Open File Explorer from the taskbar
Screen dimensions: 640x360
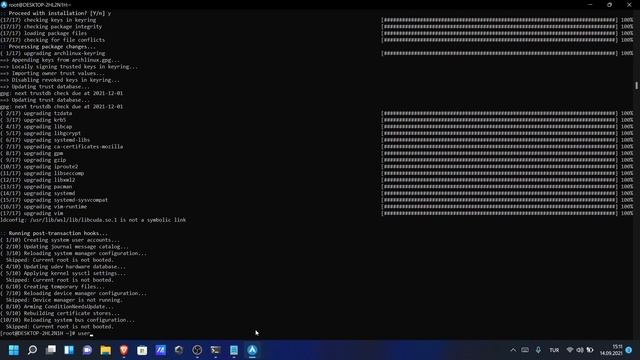click(x=106, y=350)
